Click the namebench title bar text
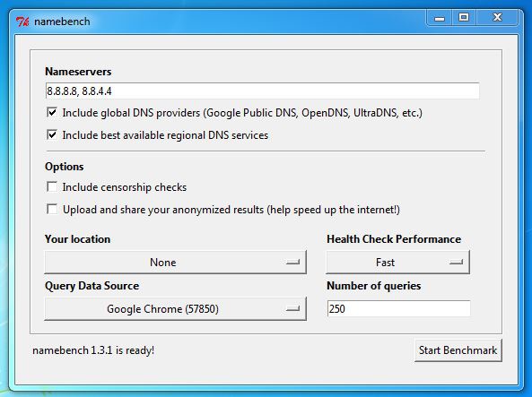532x397 pixels. [62, 22]
